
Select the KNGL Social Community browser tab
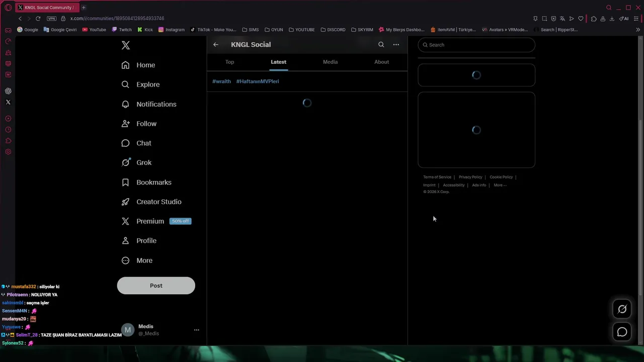47,8
